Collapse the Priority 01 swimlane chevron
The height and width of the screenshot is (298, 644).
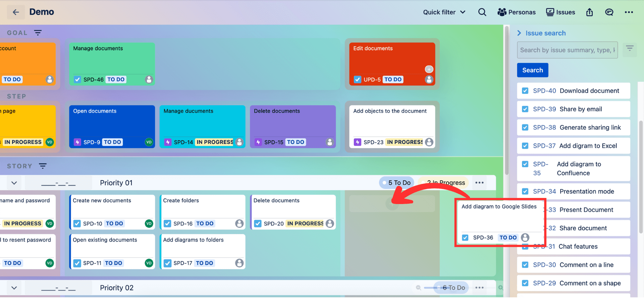(x=14, y=183)
